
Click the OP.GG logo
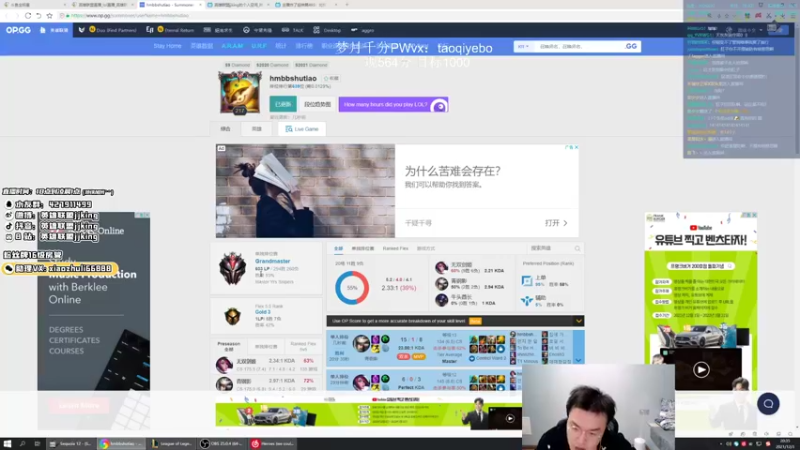coord(18,30)
